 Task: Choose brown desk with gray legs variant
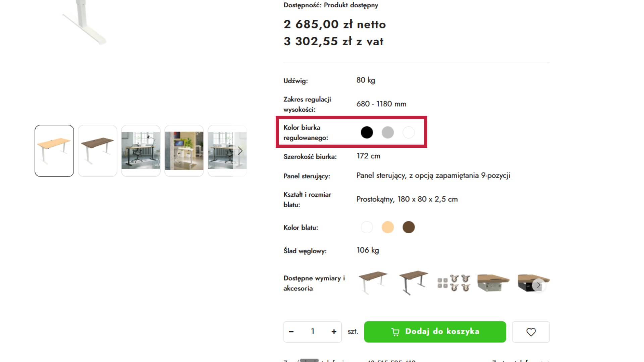413,283
